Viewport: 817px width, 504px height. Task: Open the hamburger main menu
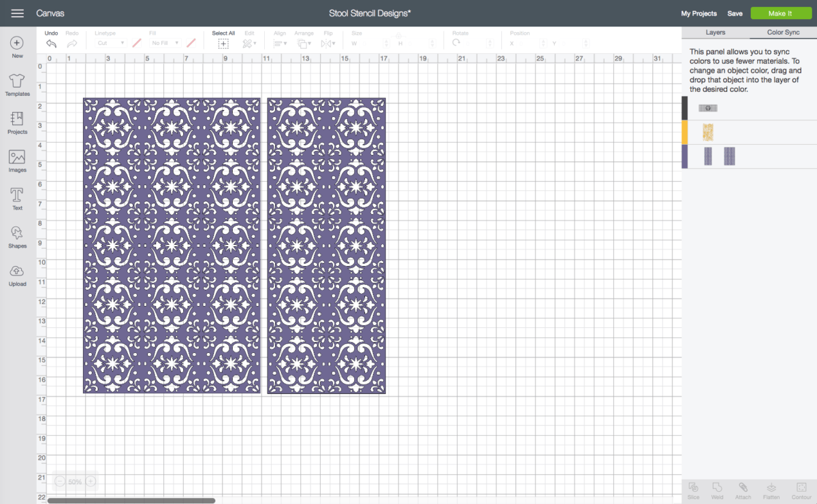[x=18, y=14]
